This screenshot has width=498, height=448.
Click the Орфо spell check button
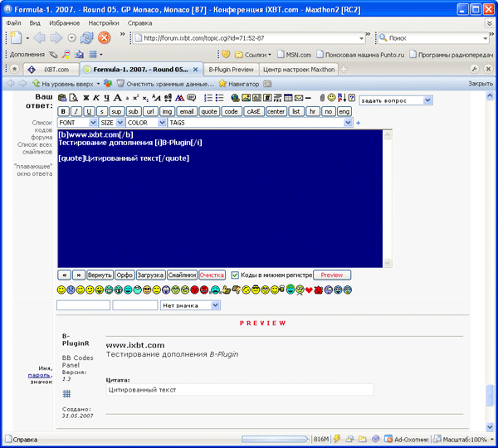click(124, 275)
